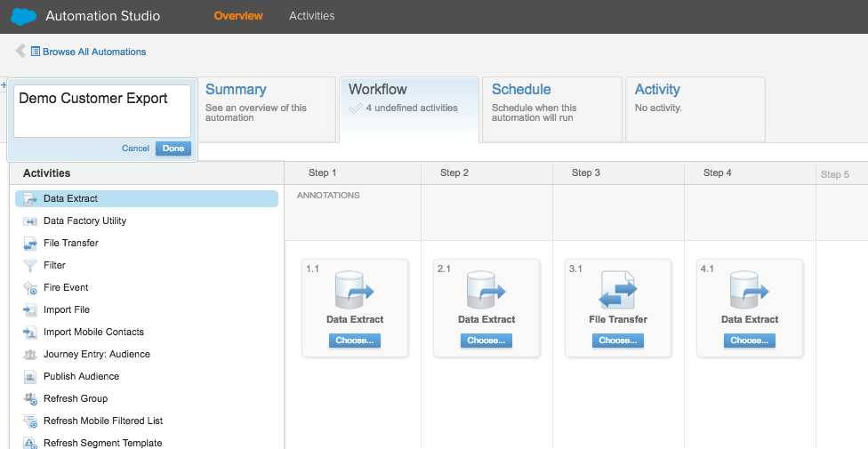Open the Overview menu item
The height and width of the screenshot is (449, 868).
(x=238, y=16)
